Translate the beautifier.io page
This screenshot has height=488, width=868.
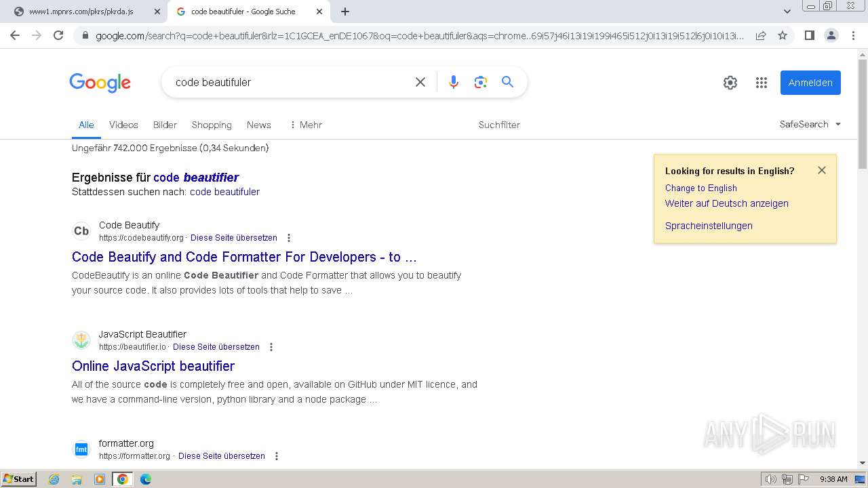[216, 347]
